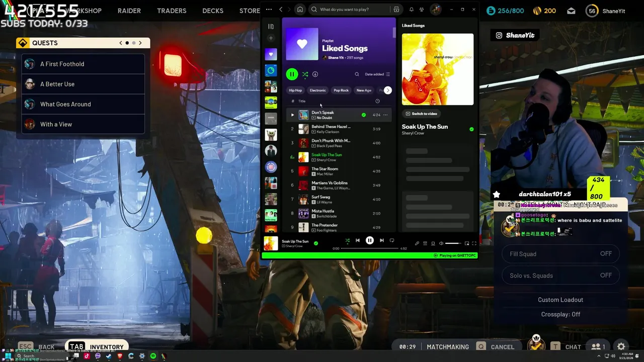Click Switch to video button
644x362 pixels.
pos(422,114)
